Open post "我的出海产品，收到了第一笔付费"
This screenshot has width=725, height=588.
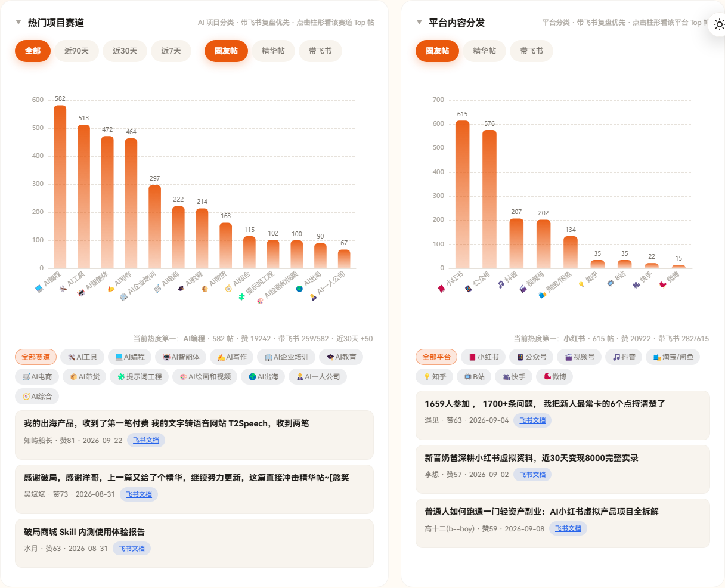194,435
